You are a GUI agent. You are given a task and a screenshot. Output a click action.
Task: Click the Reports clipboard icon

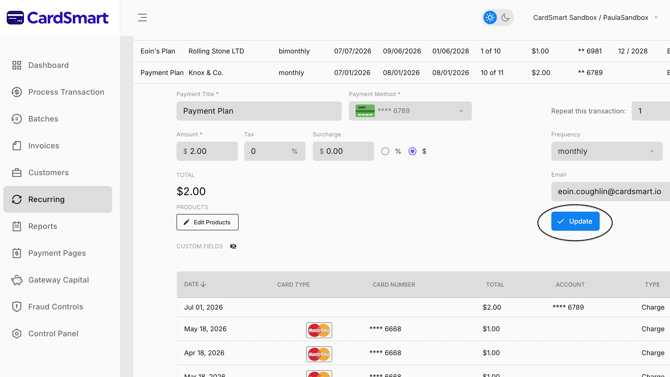17,226
